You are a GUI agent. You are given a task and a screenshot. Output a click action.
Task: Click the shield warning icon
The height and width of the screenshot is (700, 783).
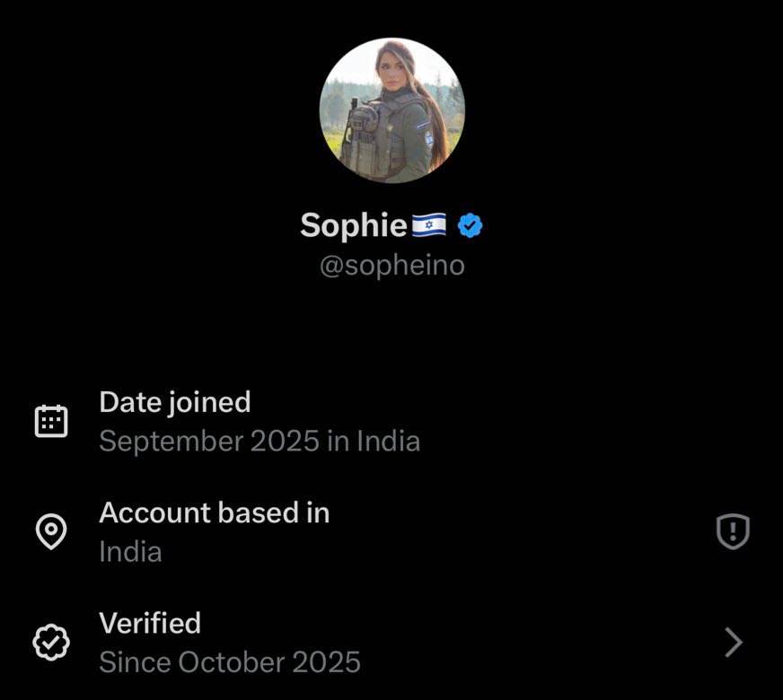tap(733, 532)
